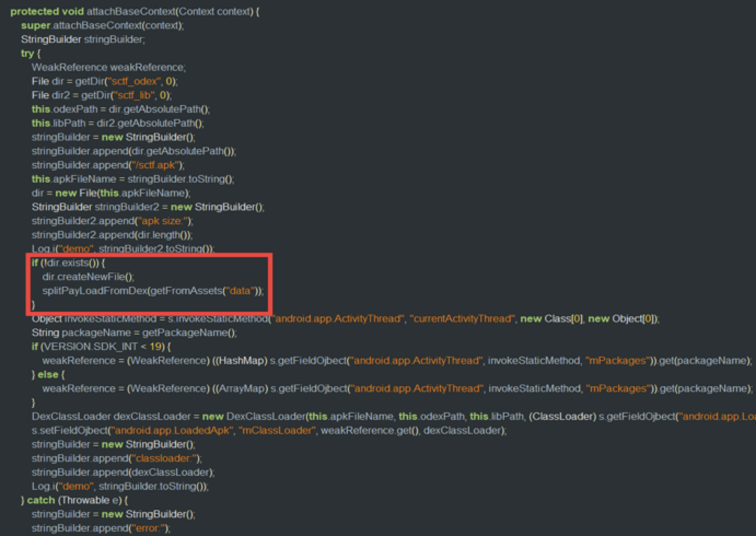Select the this.odexPath assignment line
The image size is (756, 536).
coord(120,109)
